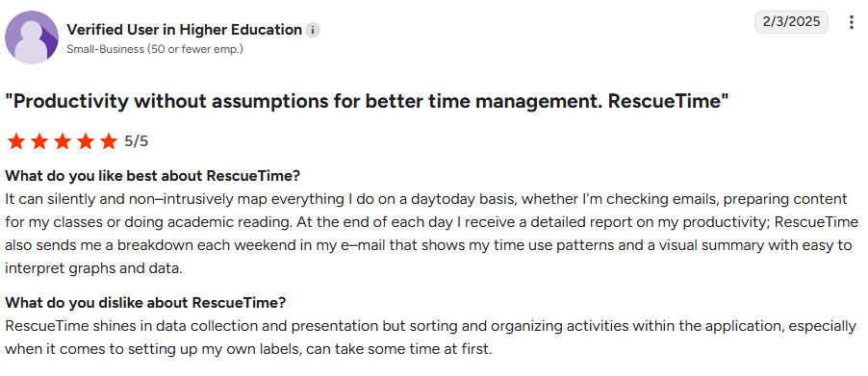Click the line starting 'when it comes to setting'

[248, 349]
